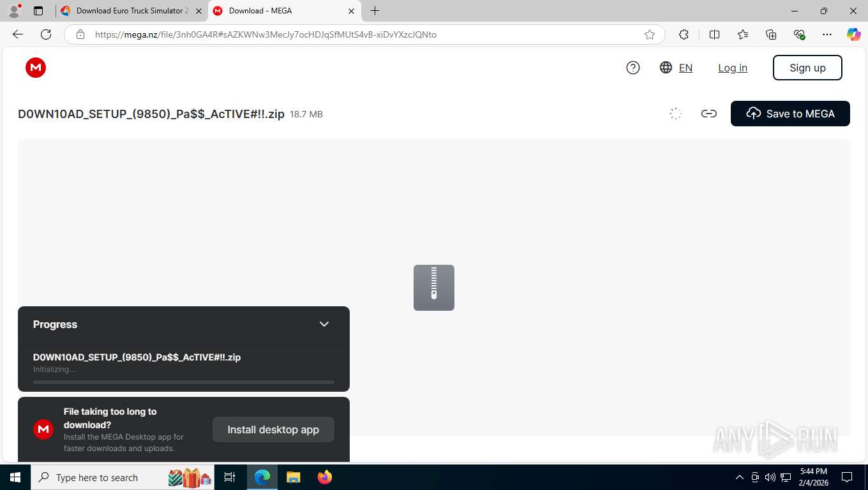This screenshot has width=868, height=490.
Task: Click the Log in link
Action: click(x=733, y=68)
